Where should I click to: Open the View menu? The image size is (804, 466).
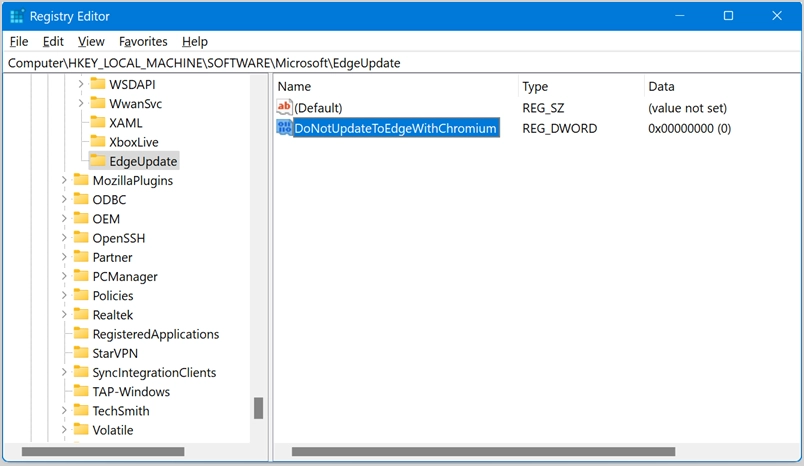[x=91, y=42]
